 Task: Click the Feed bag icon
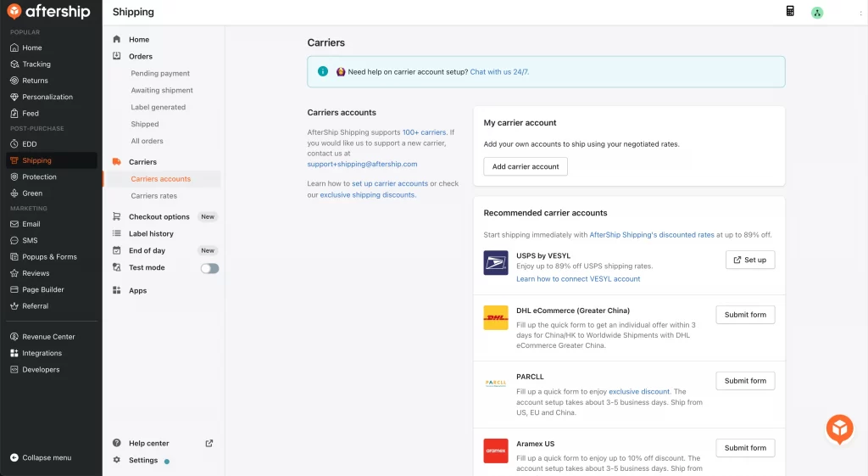(x=14, y=113)
